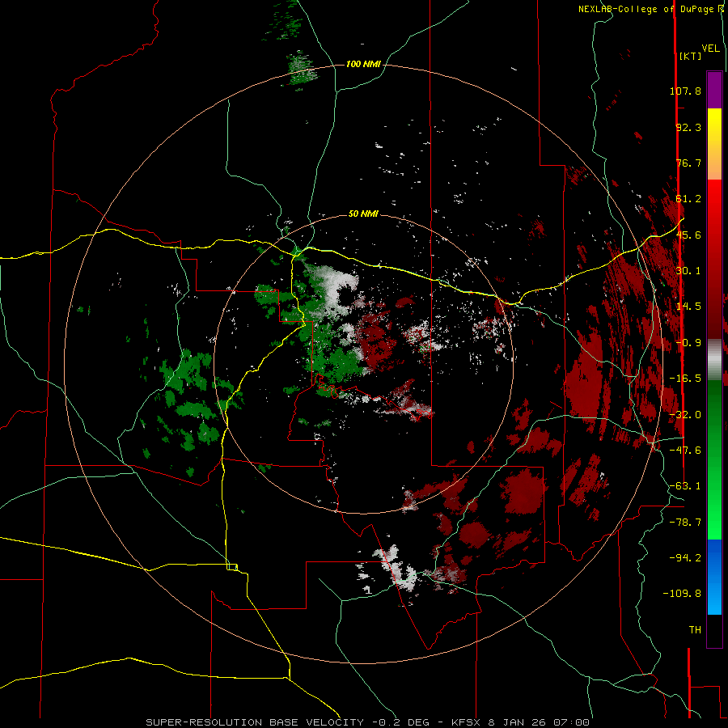The width and height of the screenshot is (728, 728).
Task: Select the 30.1 legend value
Action: [x=688, y=271]
